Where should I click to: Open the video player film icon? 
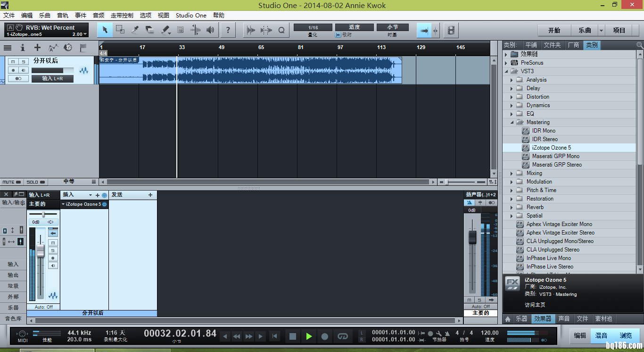(x=451, y=30)
